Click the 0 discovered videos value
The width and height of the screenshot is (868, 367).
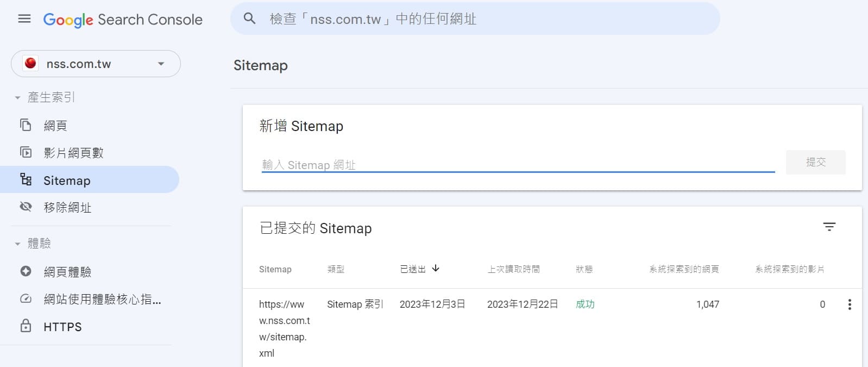point(822,304)
